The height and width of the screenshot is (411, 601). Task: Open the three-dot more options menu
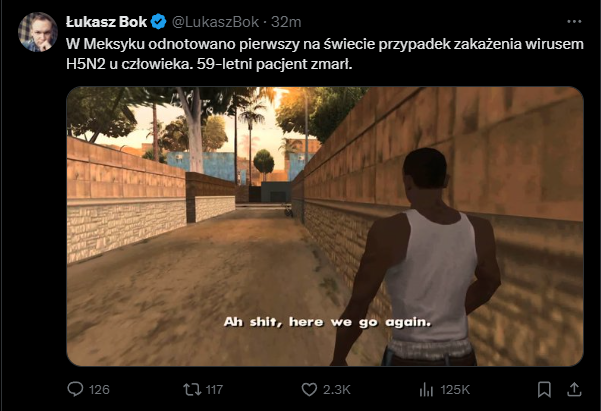(574, 21)
